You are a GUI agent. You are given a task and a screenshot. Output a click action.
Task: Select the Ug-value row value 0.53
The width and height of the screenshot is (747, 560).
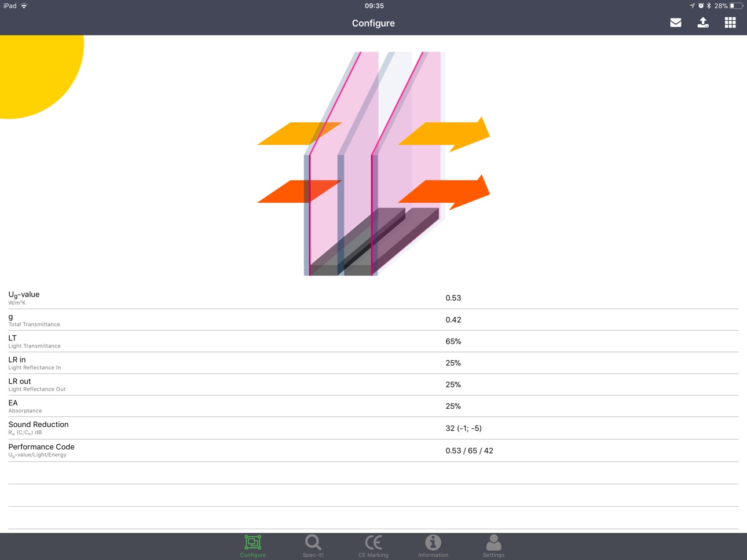click(x=453, y=298)
